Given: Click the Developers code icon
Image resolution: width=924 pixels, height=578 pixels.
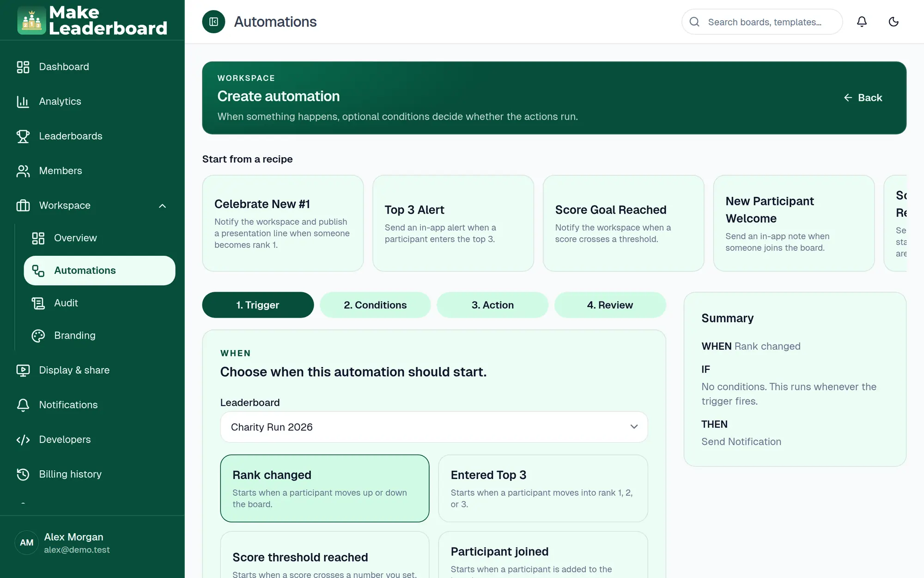Looking at the screenshot, I should click(23, 440).
